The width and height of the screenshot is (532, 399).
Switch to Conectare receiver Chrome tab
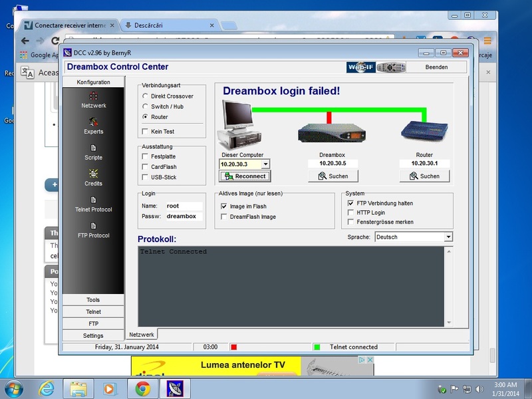[x=70, y=25]
